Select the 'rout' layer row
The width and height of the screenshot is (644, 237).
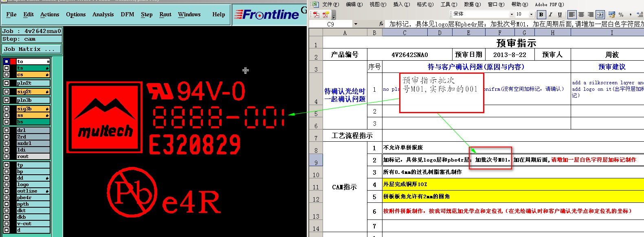tap(33, 156)
